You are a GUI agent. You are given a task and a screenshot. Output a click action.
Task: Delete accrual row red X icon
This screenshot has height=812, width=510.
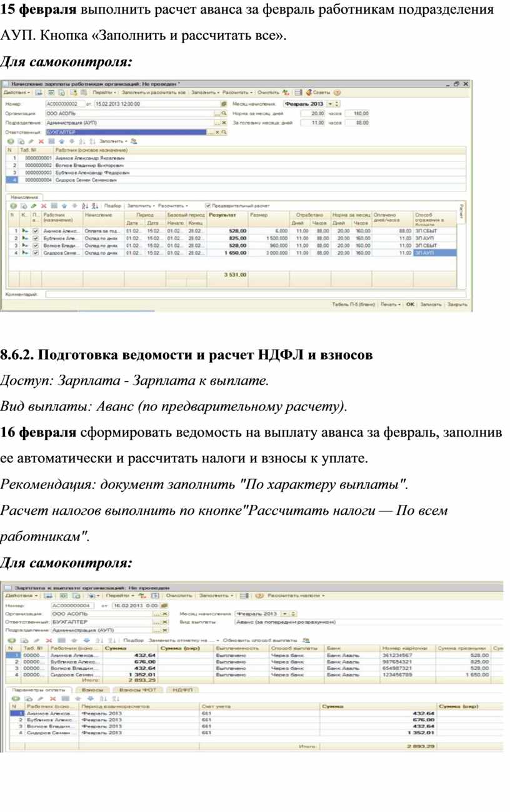coord(44,205)
